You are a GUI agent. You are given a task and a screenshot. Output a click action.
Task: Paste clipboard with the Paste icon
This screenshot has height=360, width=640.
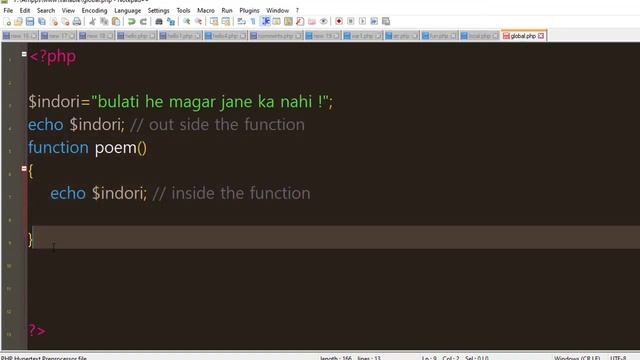tap(116, 22)
